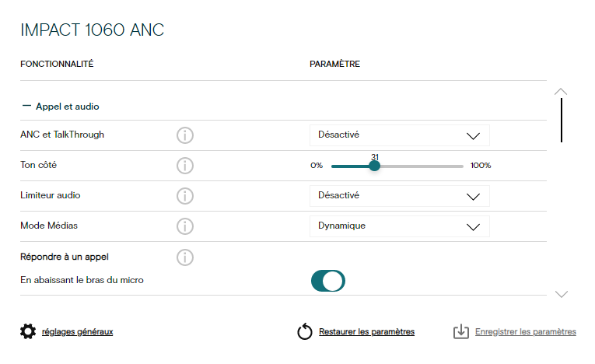Click info icon next to Ton côté
595x364 pixels.
(x=185, y=166)
